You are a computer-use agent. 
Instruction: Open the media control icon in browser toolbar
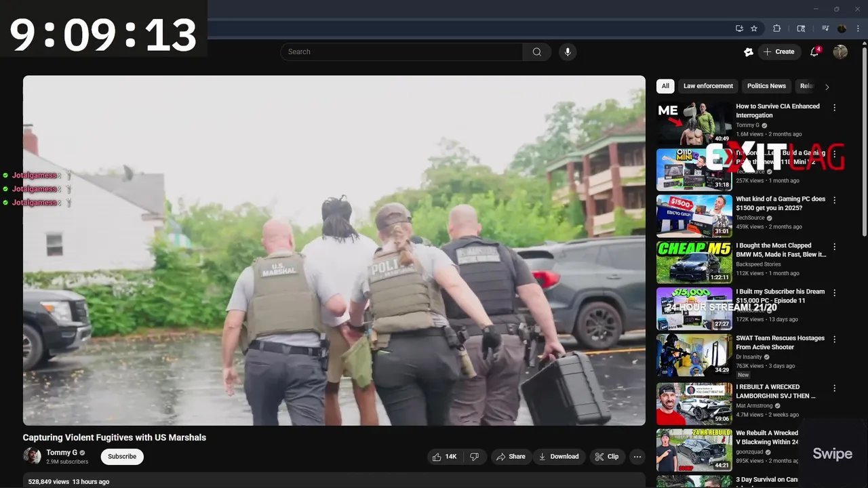[x=825, y=28]
